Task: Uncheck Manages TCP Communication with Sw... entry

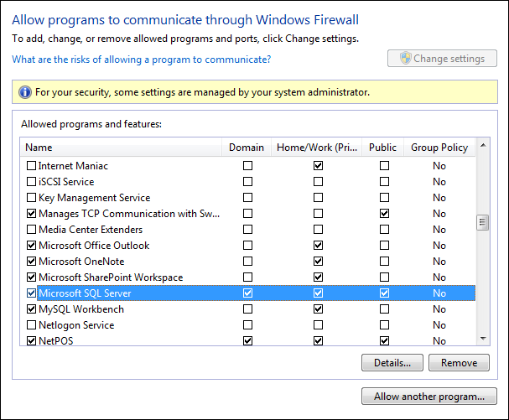Action: click(x=31, y=213)
